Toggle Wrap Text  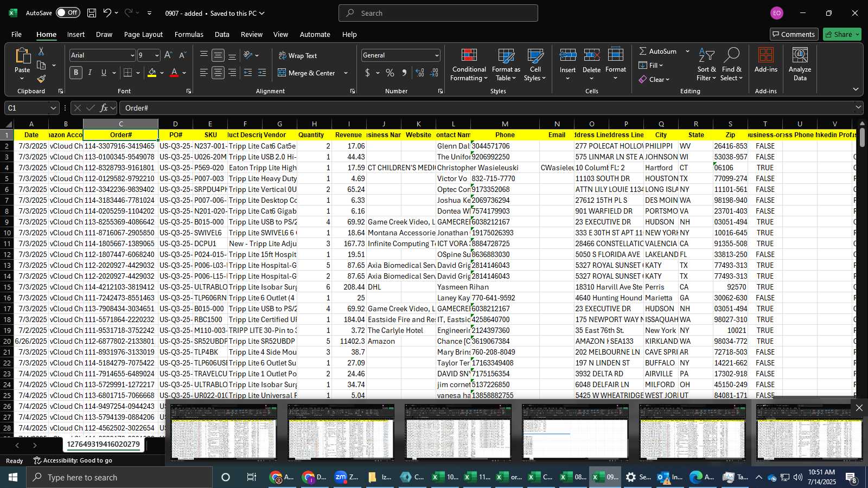pyautogui.click(x=298, y=55)
